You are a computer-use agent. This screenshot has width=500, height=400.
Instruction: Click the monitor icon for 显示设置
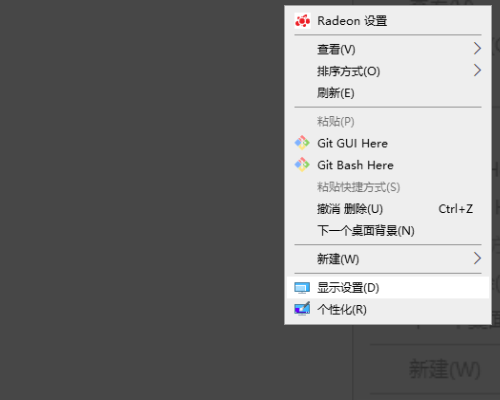[302, 288]
